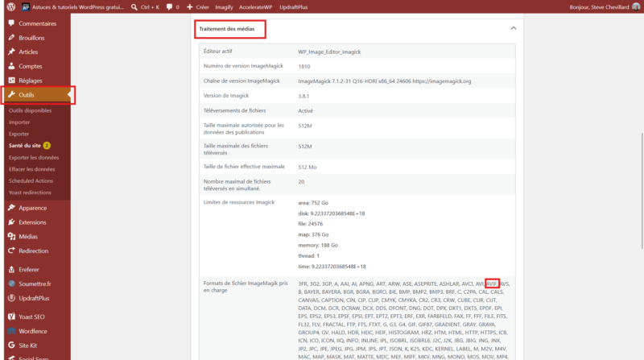This screenshot has width=644, height=360.
Task: Open Scheduled Actions submenu link
Action: pyautogui.click(x=31, y=181)
